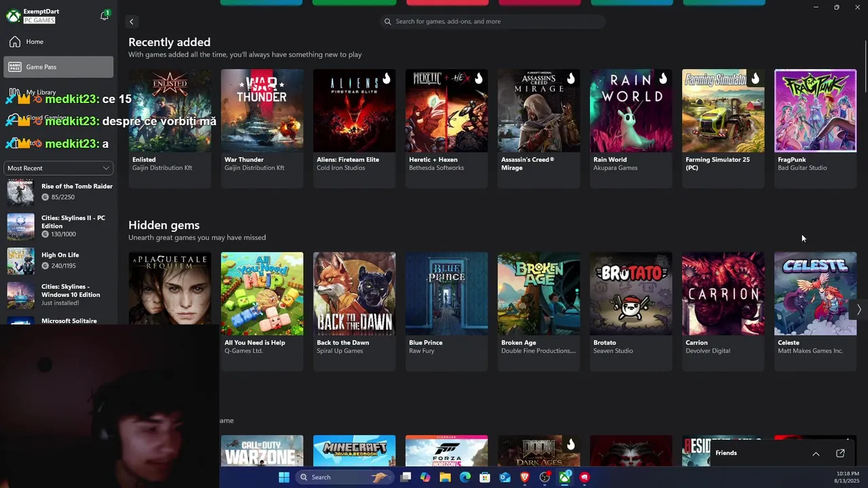Click the flame icon on Aliens: Fireteam Elite

[386, 79]
